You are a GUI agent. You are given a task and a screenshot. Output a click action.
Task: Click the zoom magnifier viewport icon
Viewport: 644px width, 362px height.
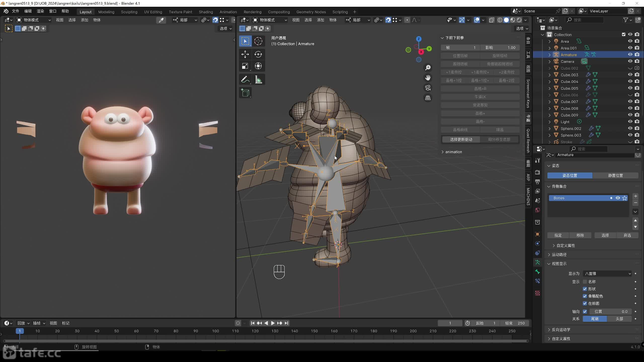pos(428,68)
